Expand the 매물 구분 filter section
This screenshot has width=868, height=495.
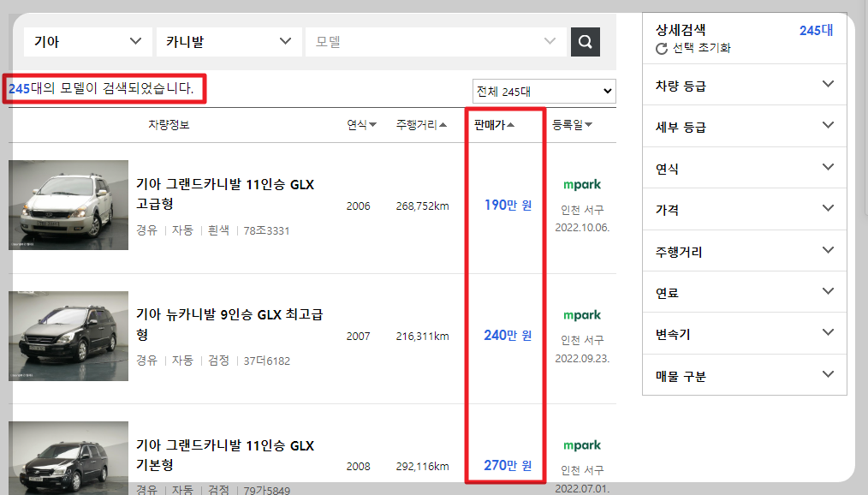pos(745,375)
